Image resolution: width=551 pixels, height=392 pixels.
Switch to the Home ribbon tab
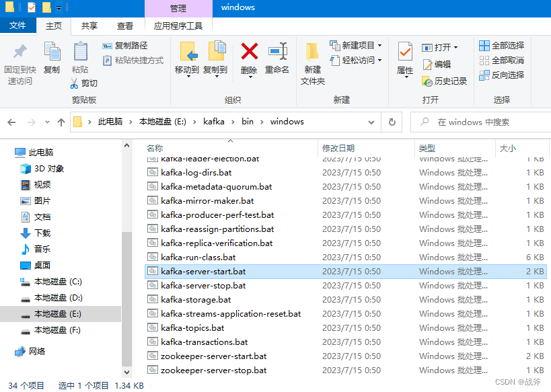point(54,26)
